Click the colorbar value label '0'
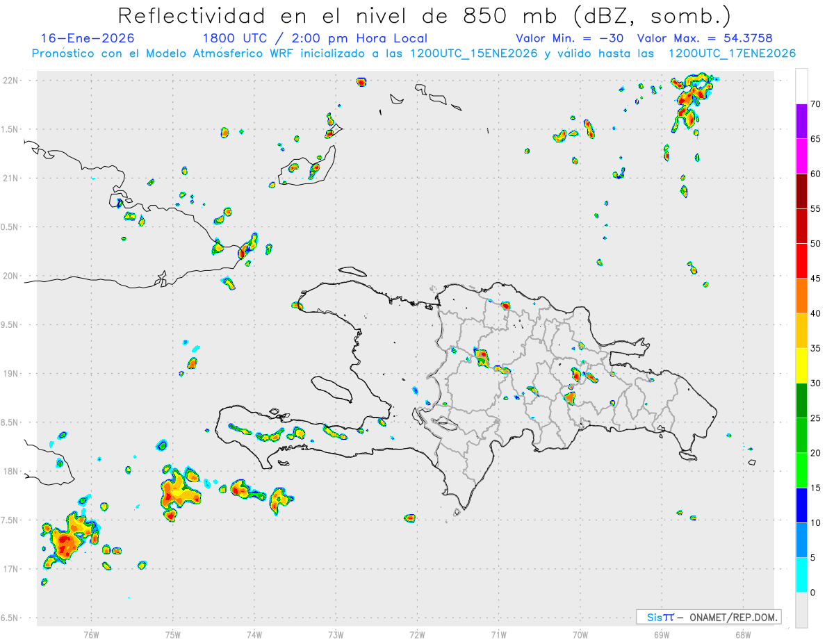The height and width of the screenshot is (644, 834). click(x=813, y=593)
